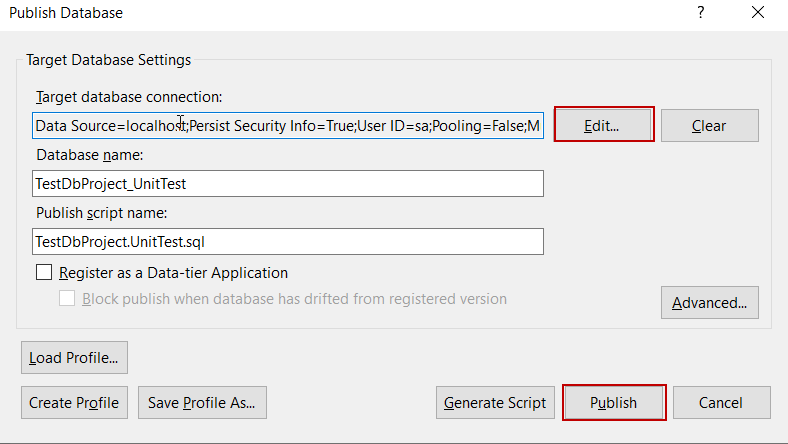The width and height of the screenshot is (788, 444).
Task: Click the Target database connection label
Action: 128,97
